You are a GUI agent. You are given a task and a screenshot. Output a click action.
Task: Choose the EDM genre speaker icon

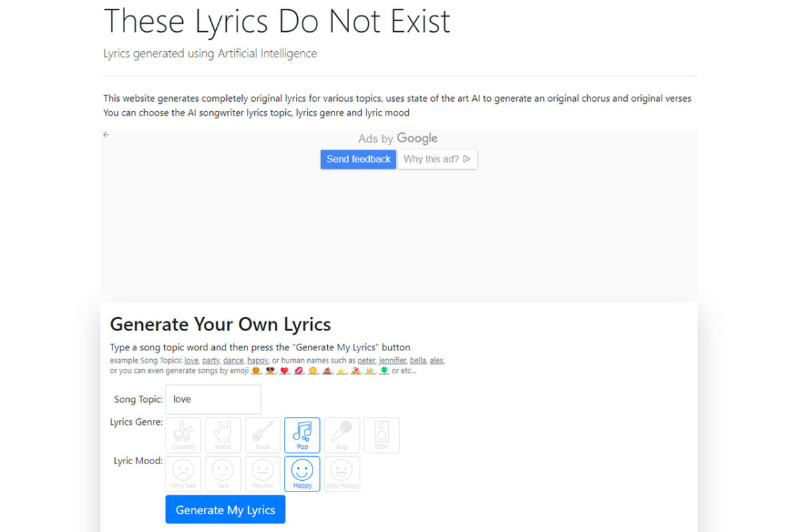coord(382,436)
